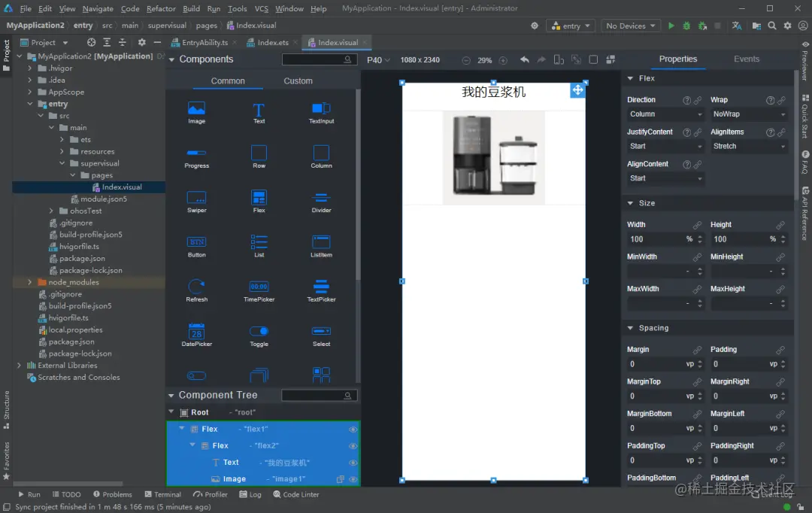
Task: Expand the node_modules folder
Action: pos(30,282)
